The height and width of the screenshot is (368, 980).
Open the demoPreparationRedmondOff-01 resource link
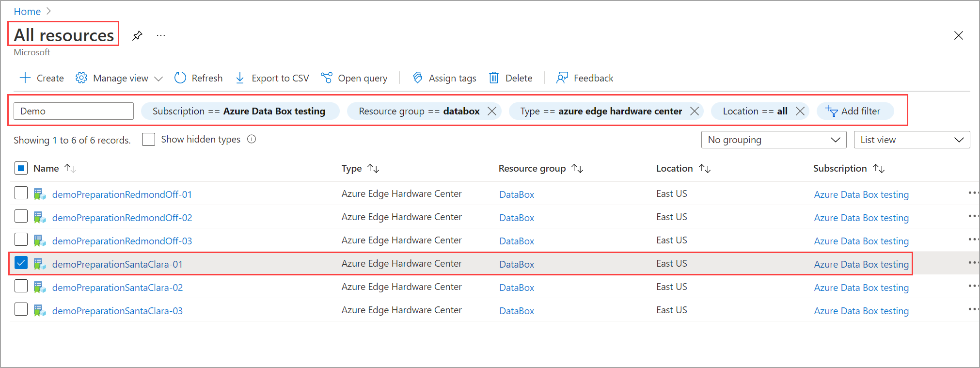point(122,194)
